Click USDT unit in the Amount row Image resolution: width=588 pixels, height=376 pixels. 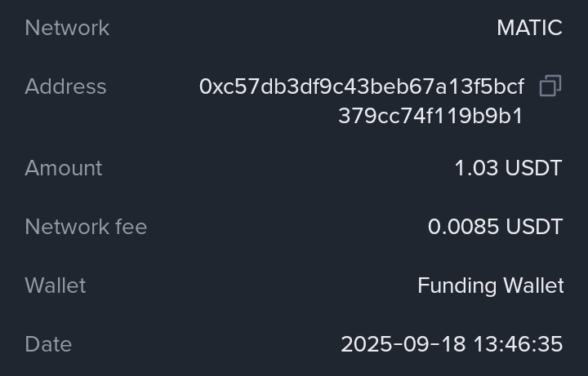point(534,168)
